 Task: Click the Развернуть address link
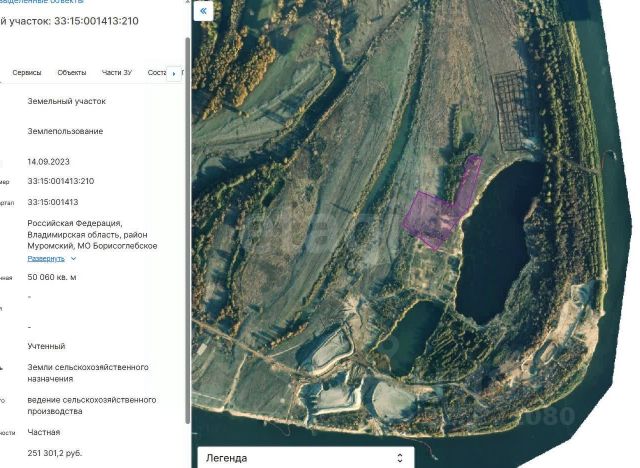point(46,259)
